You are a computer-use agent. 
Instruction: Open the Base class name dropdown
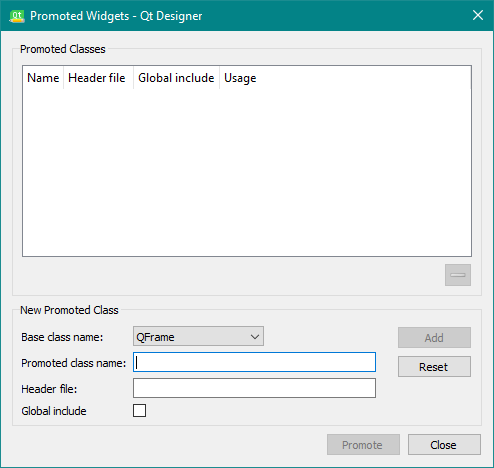[x=198, y=336]
